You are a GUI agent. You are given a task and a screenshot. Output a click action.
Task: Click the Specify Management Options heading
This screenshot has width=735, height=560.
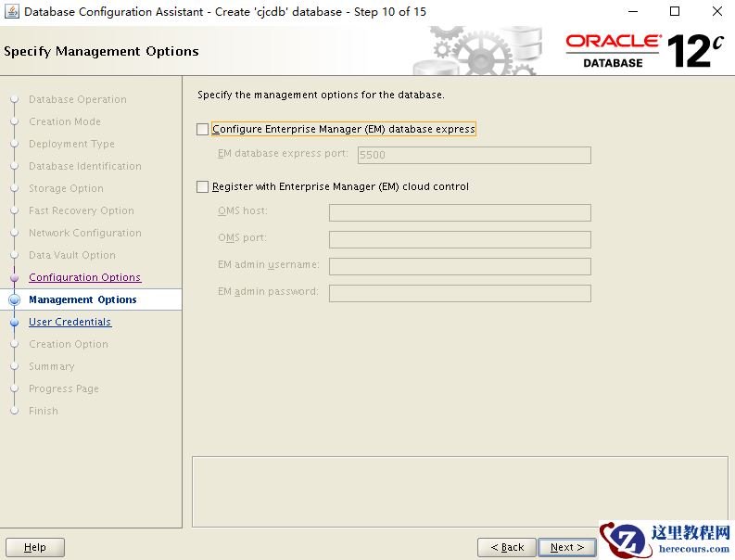[101, 51]
